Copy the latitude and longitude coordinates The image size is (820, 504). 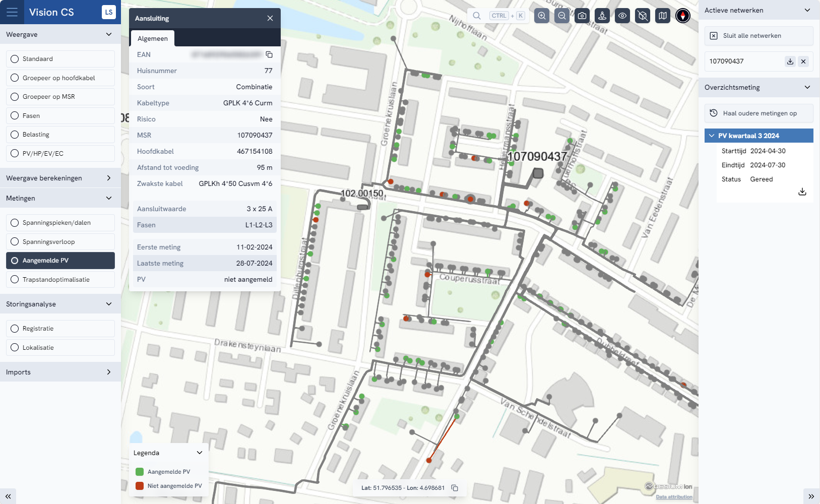455,488
